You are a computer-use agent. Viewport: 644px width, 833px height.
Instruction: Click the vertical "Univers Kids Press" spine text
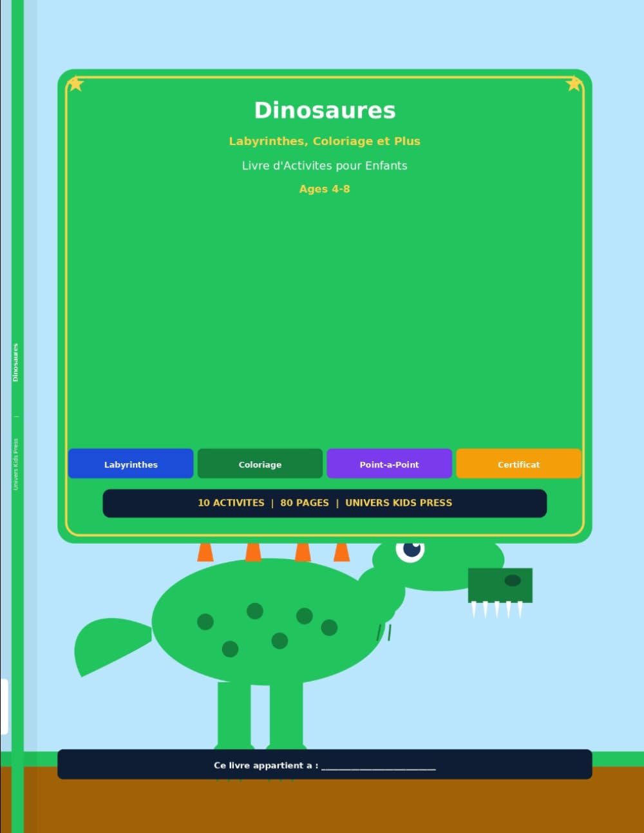[15, 464]
